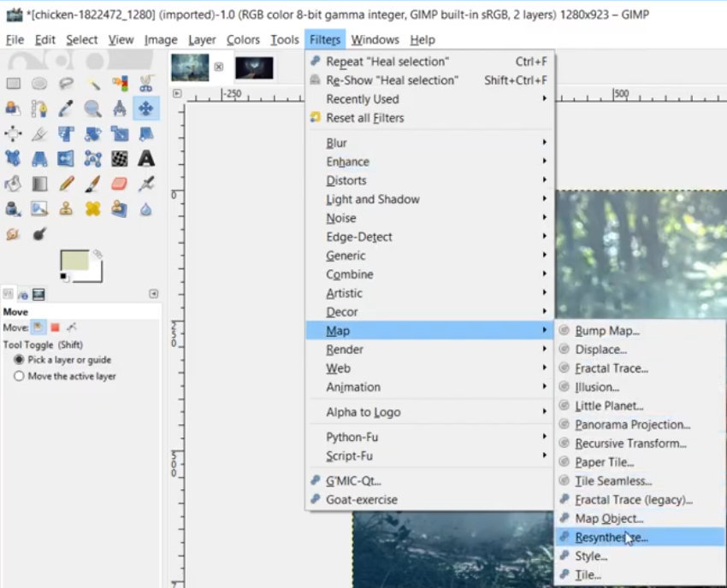Select the Move tool in toolbox
The image size is (727, 588).
click(x=146, y=109)
